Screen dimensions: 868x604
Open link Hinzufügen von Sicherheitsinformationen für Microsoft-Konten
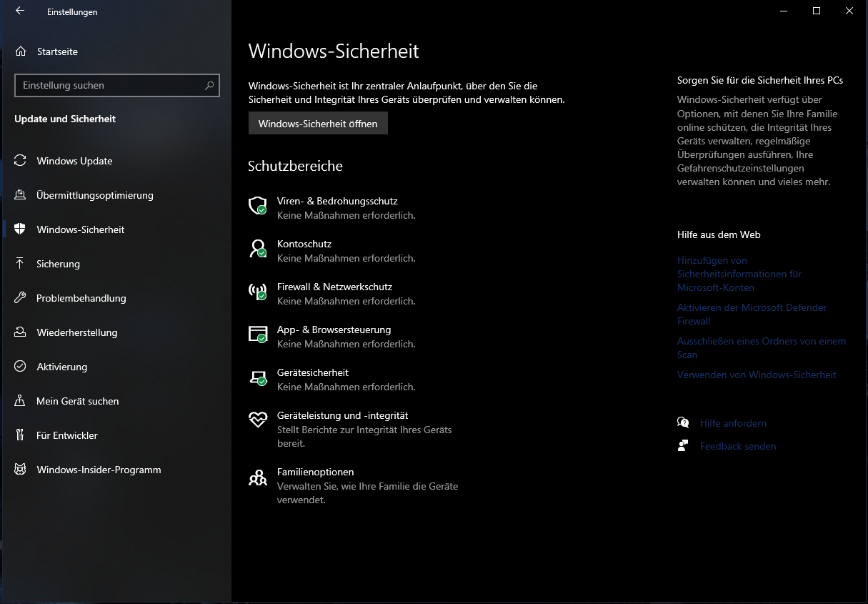pos(739,274)
